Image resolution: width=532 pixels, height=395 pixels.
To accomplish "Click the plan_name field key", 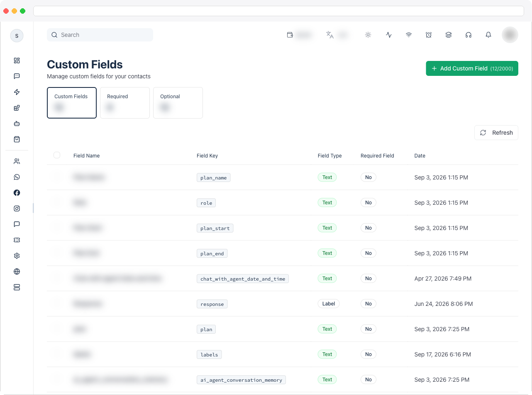I will click(x=213, y=178).
